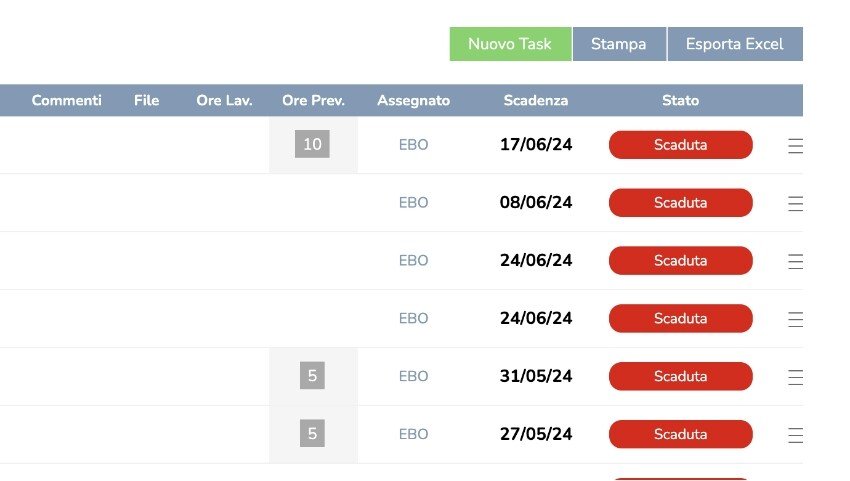Click the 5 hours badge for 31/05/24 task
Image resolution: width=850 pixels, height=481 pixels.
[x=312, y=377]
